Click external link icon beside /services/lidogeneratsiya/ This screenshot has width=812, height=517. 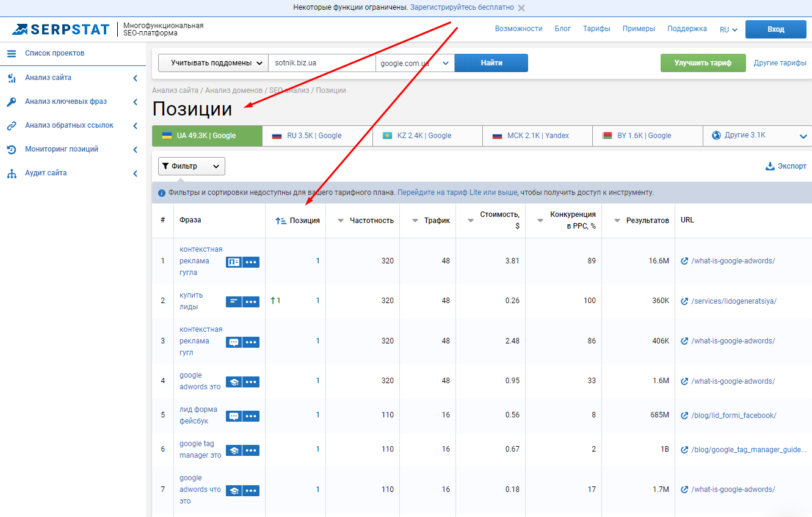coord(684,301)
